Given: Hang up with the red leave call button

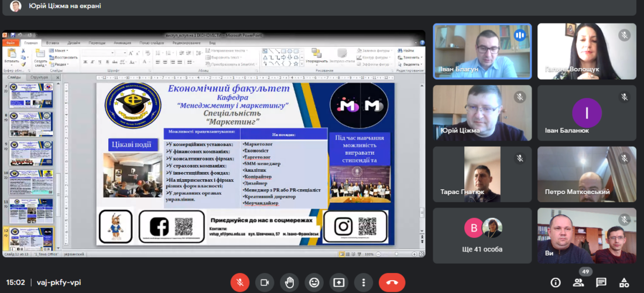Looking at the screenshot, I should click(x=392, y=282).
